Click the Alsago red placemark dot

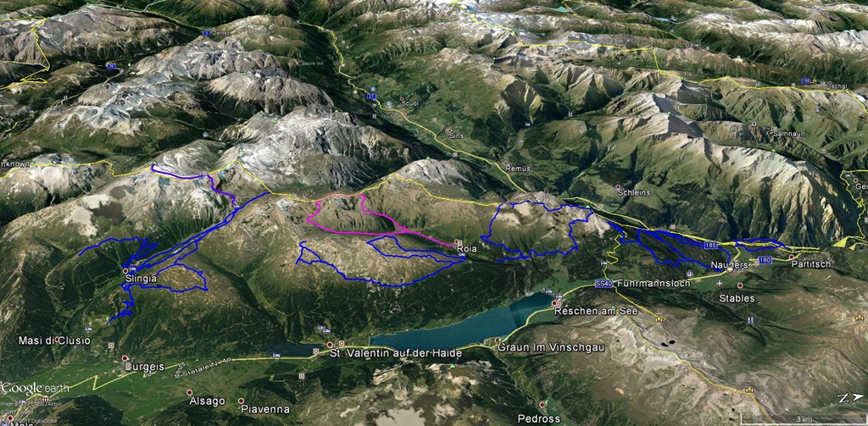[x=189, y=392]
